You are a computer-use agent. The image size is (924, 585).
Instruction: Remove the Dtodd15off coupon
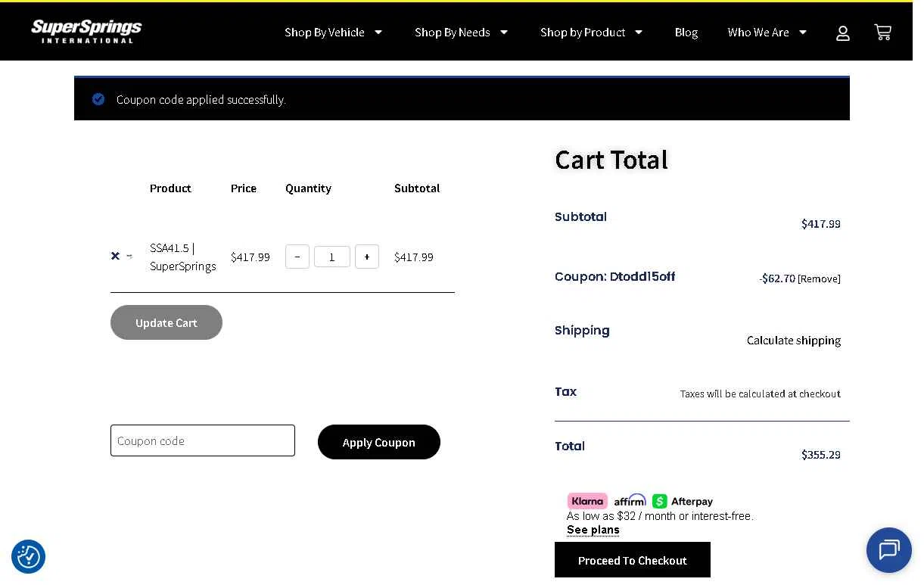point(819,278)
